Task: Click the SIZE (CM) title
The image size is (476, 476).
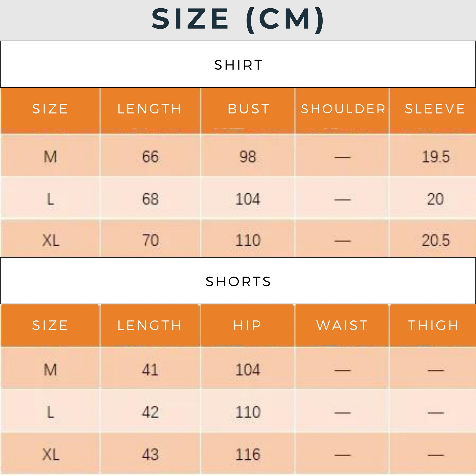Action: [x=238, y=19]
